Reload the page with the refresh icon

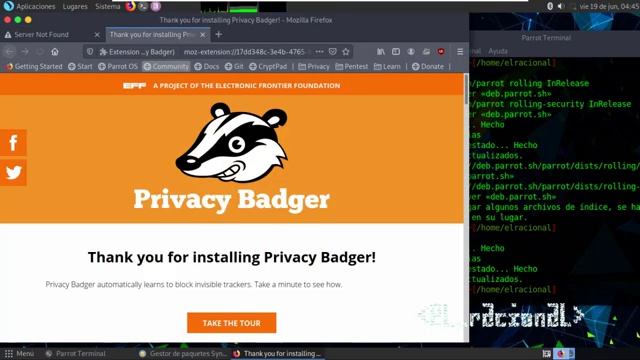pos(40,52)
